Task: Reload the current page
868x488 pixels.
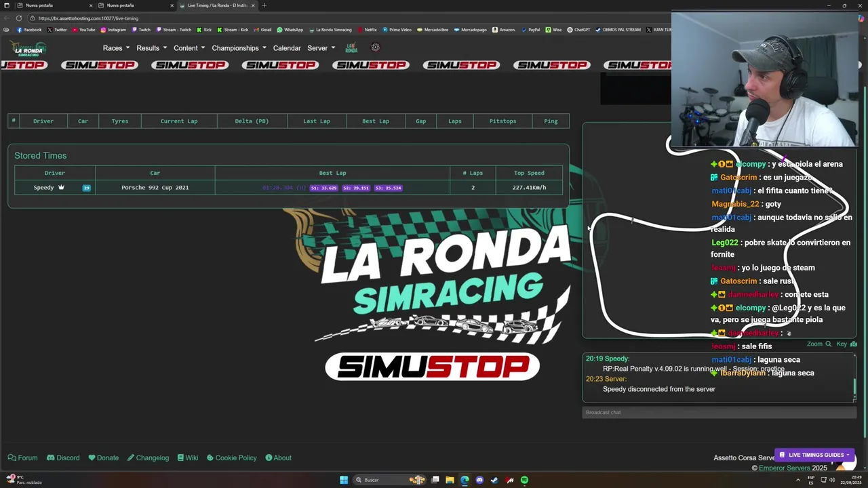Action: coord(19,18)
